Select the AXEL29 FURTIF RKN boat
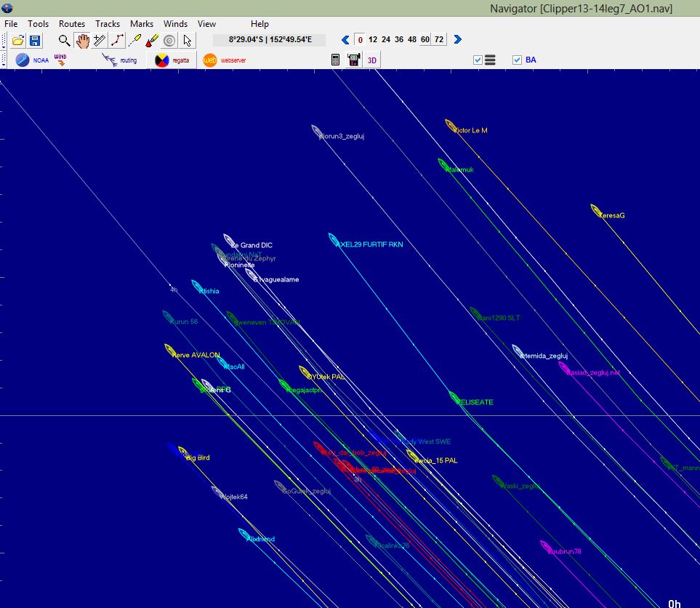Screen dimensions: 700x608 (x=334, y=240)
